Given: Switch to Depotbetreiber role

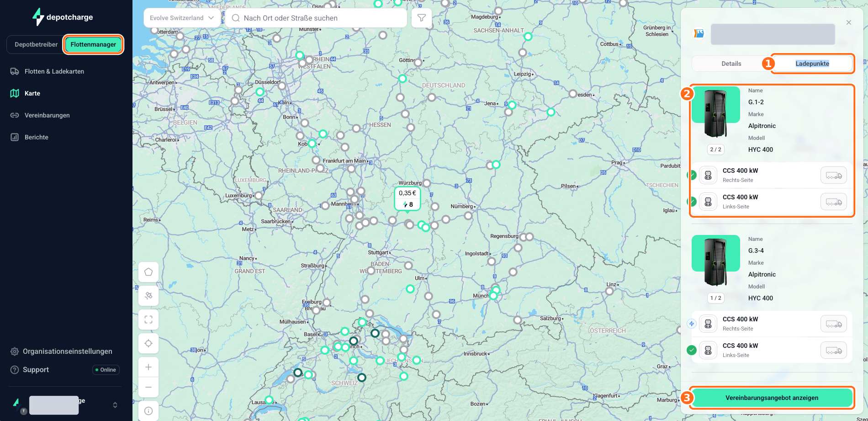Looking at the screenshot, I should click(x=36, y=44).
